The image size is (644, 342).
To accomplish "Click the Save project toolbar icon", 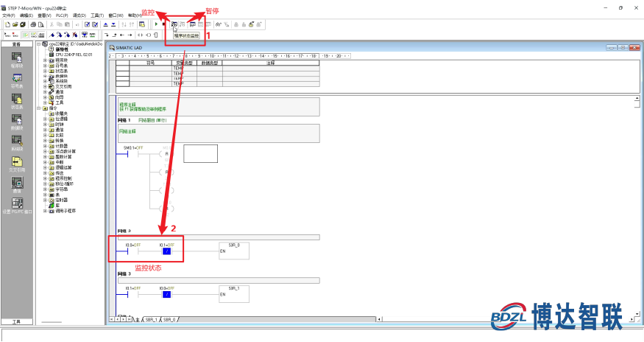I will [x=23, y=25].
